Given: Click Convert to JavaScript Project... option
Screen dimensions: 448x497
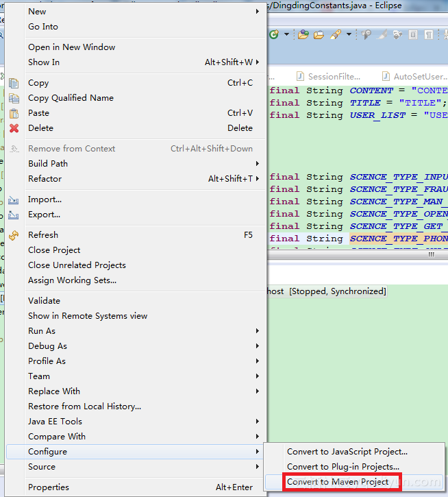Looking at the screenshot, I should point(347,452).
